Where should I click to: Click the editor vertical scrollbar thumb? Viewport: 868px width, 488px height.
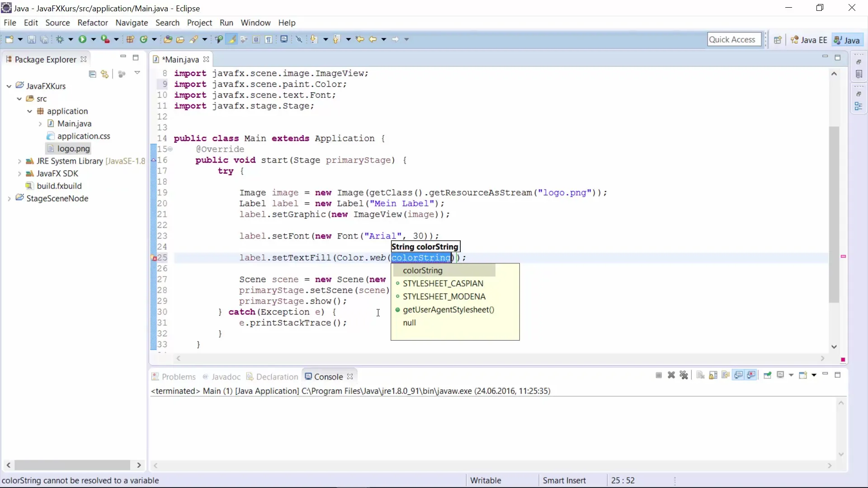[x=834, y=215]
